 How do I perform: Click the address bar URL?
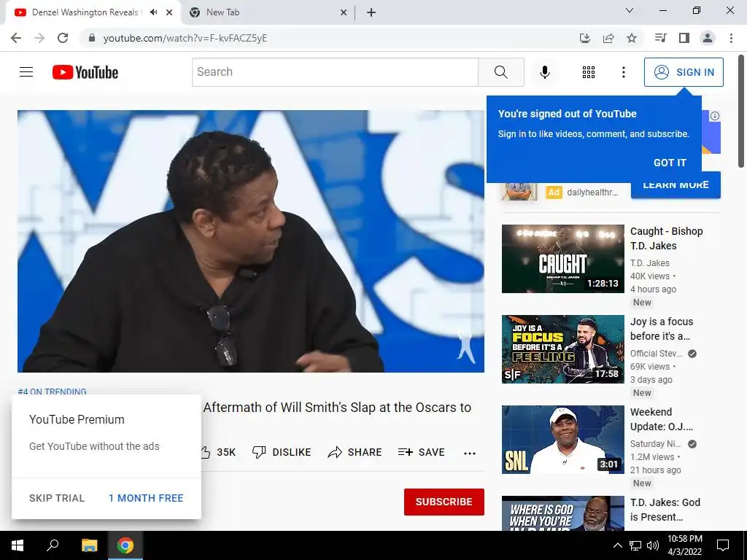[x=185, y=38]
